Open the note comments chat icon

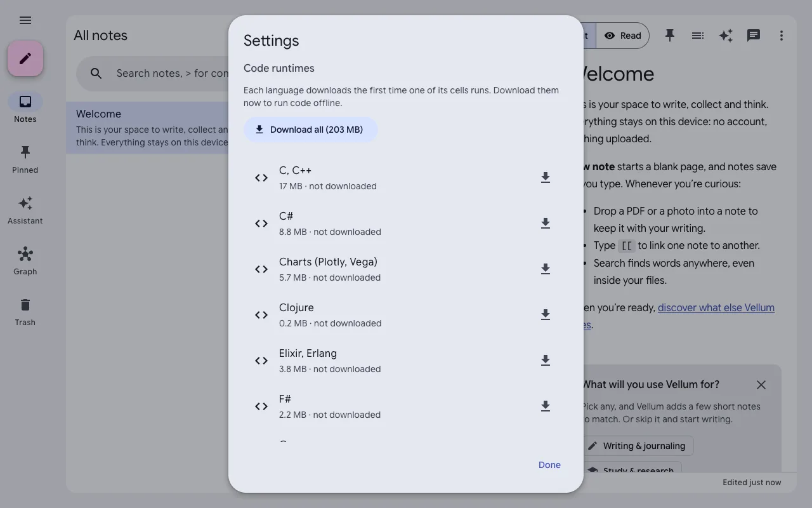[x=754, y=36]
